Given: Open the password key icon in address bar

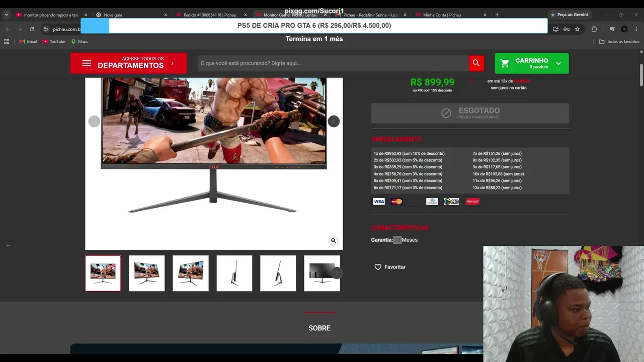Looking at the screenshot, I should pos(567,29).
